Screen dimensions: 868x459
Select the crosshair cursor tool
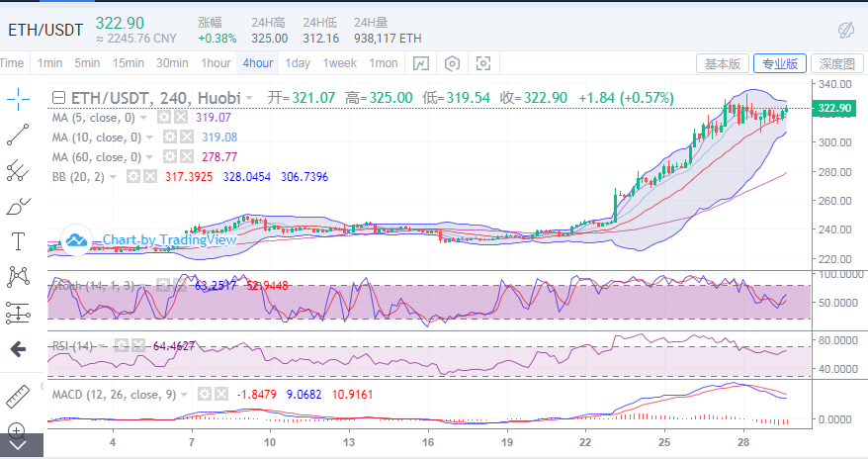(x=18, y=98)
